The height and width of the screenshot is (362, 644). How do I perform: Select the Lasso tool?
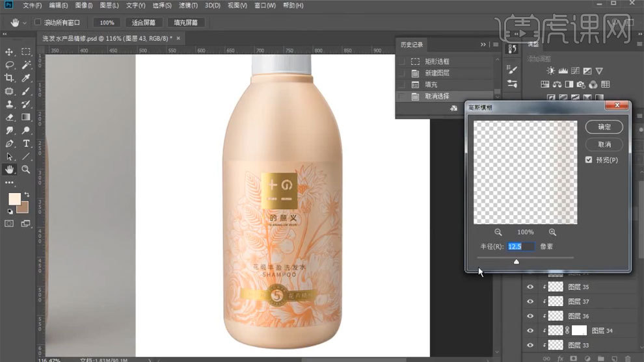click(9, 65)
